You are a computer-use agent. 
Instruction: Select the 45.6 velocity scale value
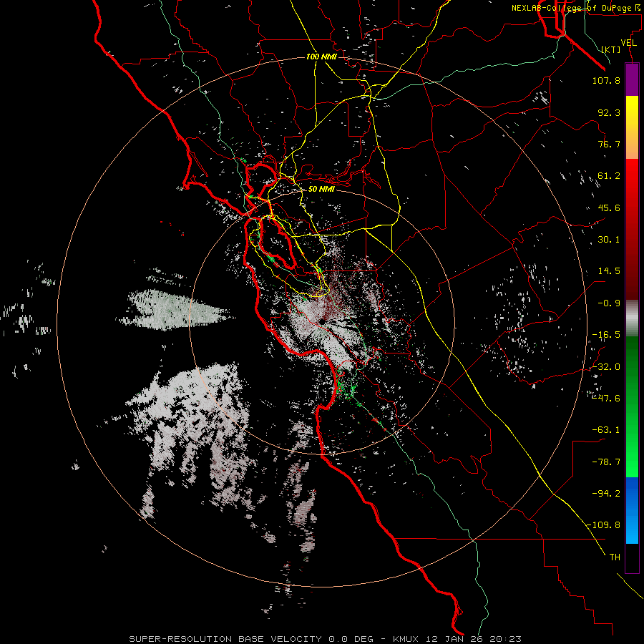(x=609, y=208)
